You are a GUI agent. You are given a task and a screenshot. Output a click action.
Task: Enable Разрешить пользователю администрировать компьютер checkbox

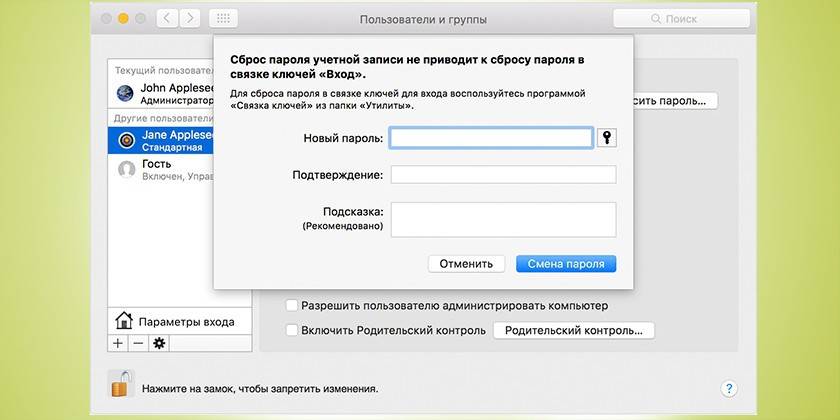(x=292, y=306)
